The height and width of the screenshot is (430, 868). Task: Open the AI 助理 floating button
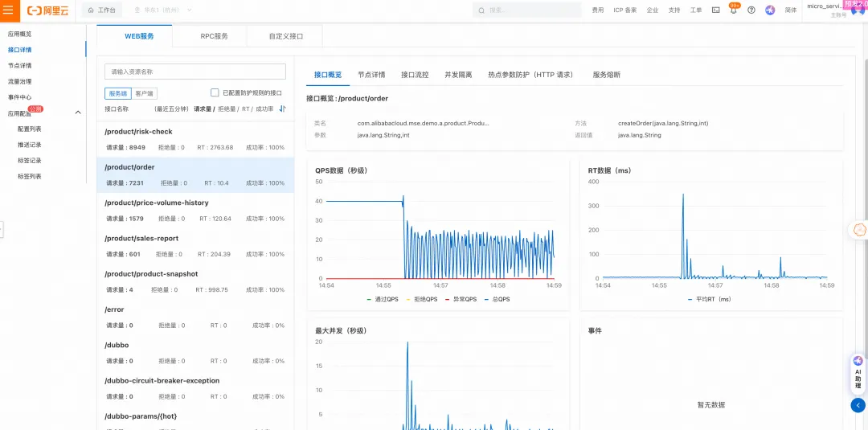click(x=858, y=374)
